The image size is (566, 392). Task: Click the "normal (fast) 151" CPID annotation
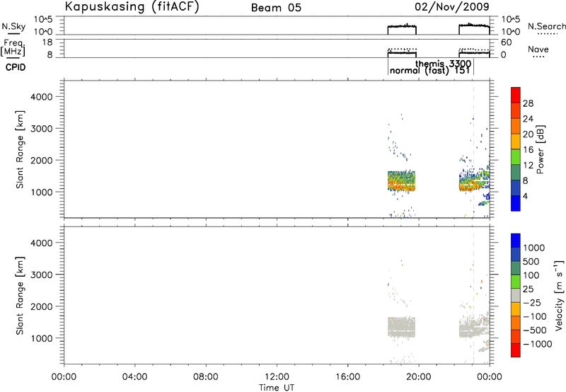[430, 70]
